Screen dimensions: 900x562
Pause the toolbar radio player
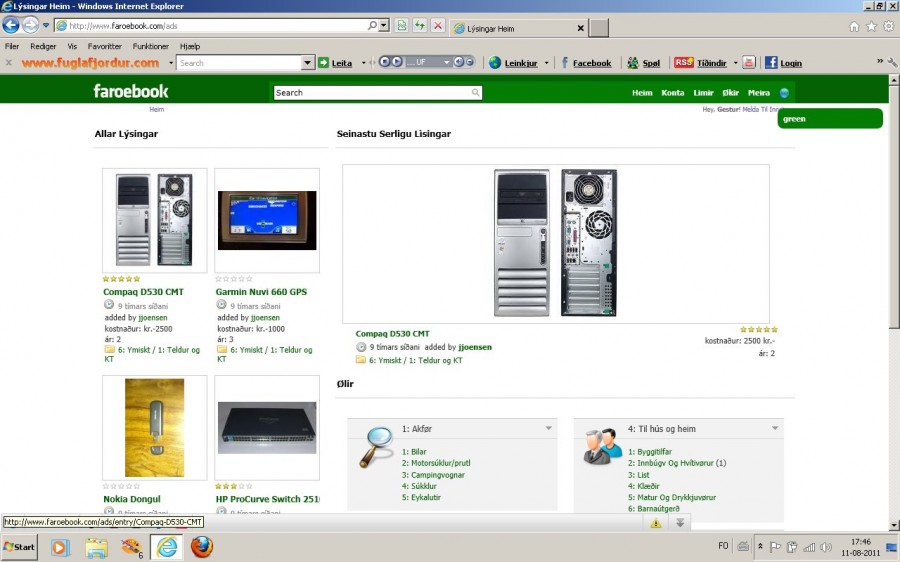(385, 62)
